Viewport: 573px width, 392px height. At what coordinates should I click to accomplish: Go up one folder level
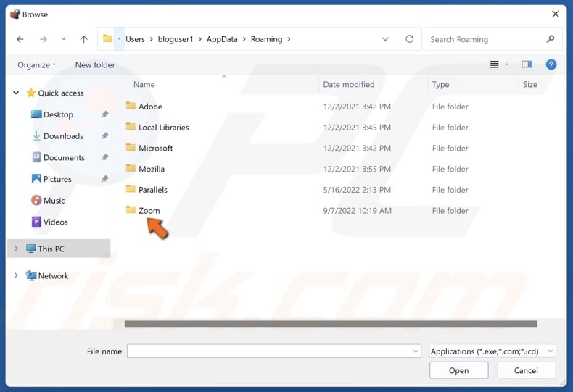[x=83, y=39]
